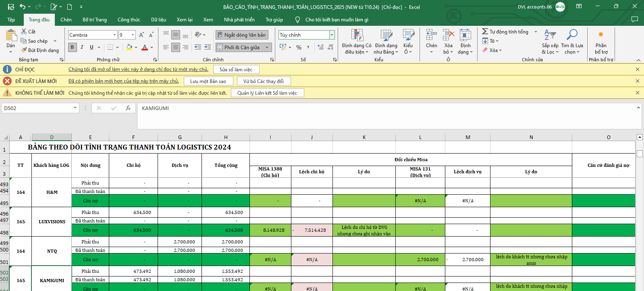Click the increase decimal icon
Screen dimensions: 644x291
point(321,47)
